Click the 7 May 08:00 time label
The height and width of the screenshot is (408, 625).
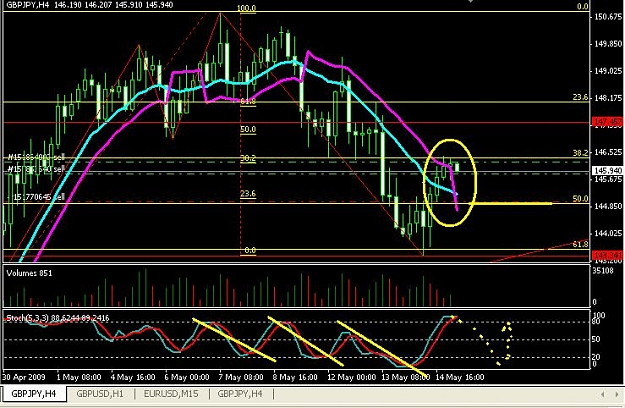pyautogui.click(x=241, y=377)
